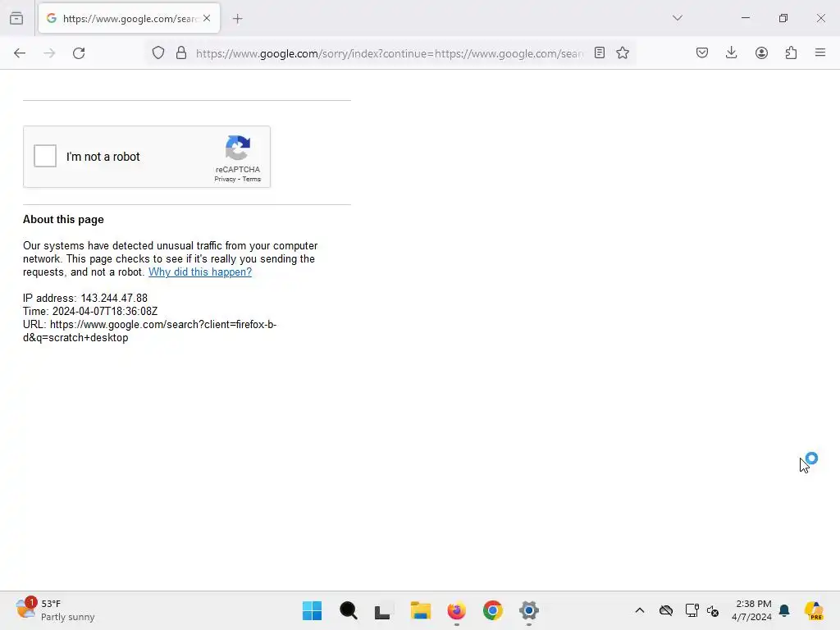Open Firefox account icon

click(x=761, y=53)
